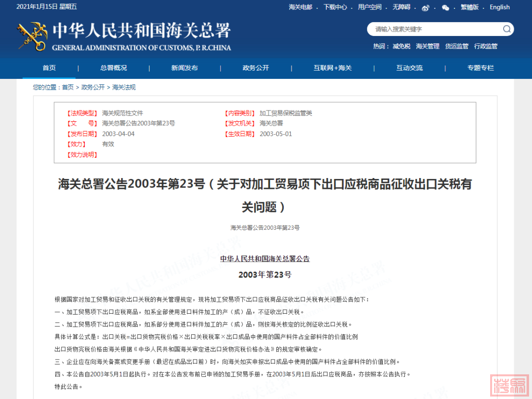This screenshot has width=532, height=399.
Task: Click paragraph starting 四、本公告自2003年5月1日
Action: click(x=233, y=374)
